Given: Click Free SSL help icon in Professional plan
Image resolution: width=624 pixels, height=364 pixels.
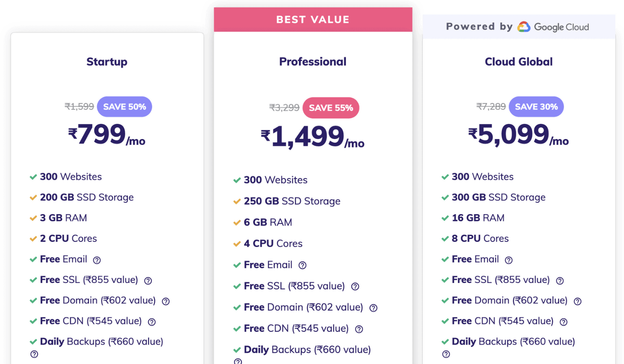Looking at the screenshot, I should pyautogui.click(x=355, y=286).
